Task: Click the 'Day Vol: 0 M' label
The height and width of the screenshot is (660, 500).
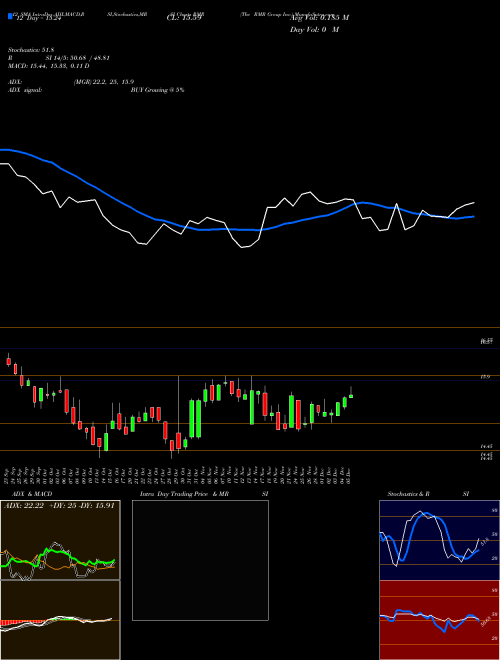Action: [314, 30]
